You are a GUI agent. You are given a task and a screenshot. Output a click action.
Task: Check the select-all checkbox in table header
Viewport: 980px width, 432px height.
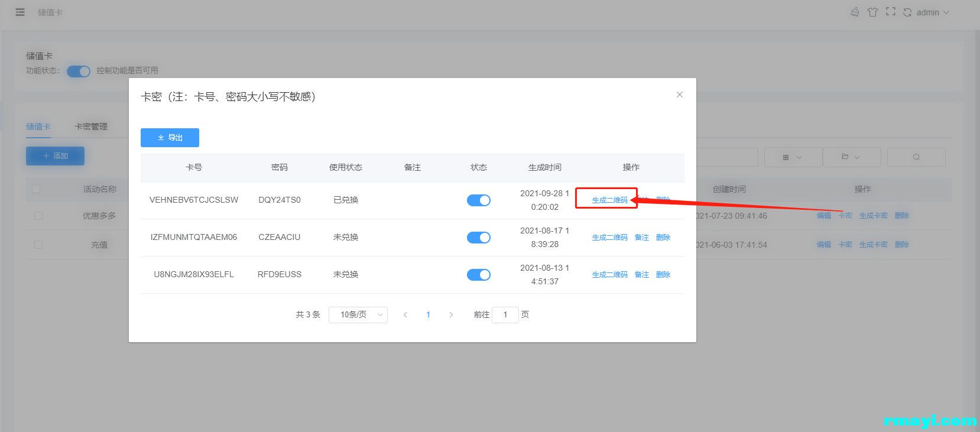tap(36, 189)
